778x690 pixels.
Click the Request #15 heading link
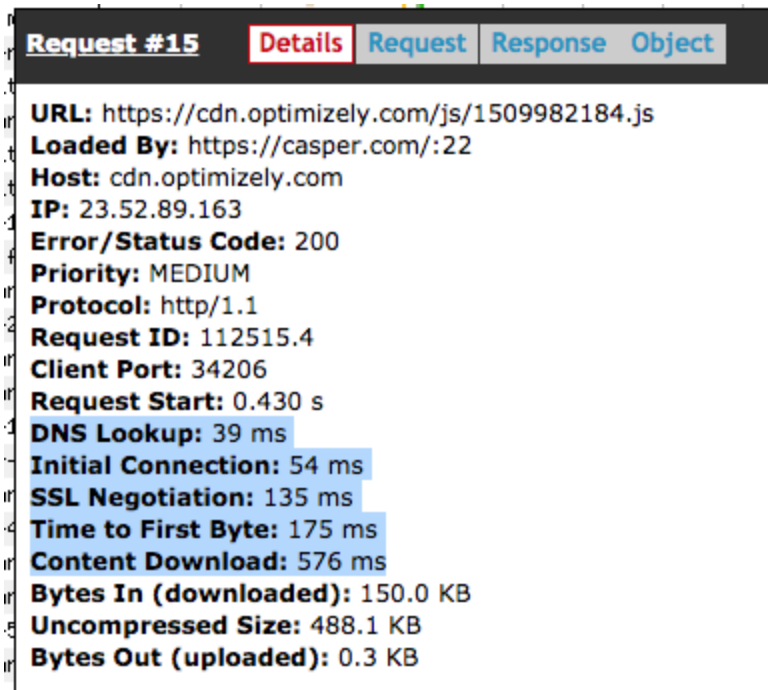pyautogui.click(x=113, y=44)
